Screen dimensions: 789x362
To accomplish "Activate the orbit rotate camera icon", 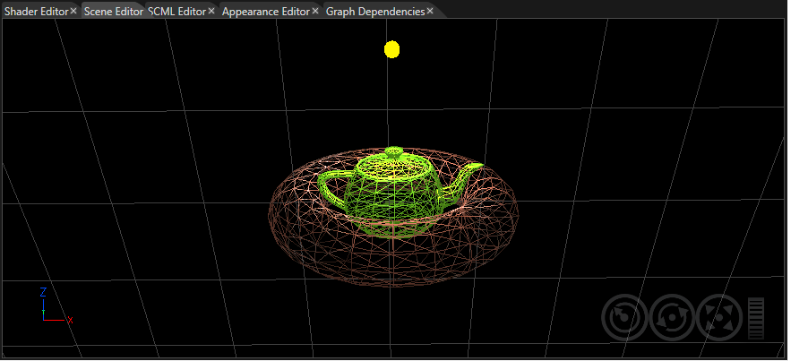I will 672,318.
